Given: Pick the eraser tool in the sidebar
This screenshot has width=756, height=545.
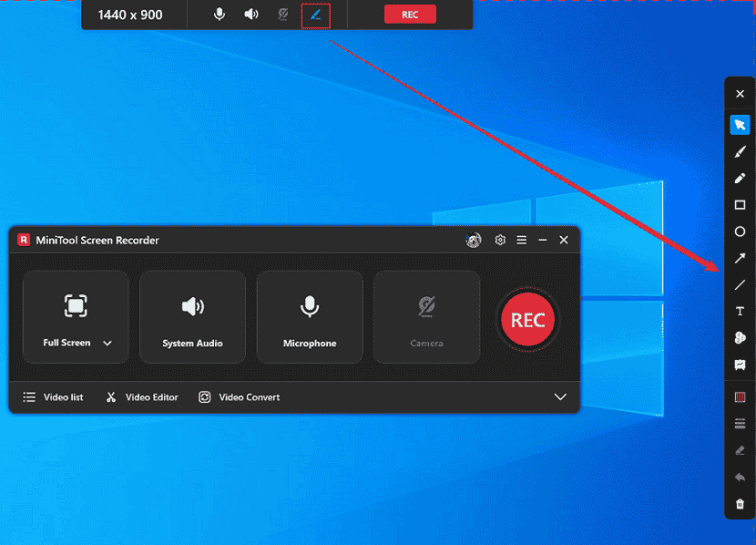Looking at the screenshot, I should [740, 449].
